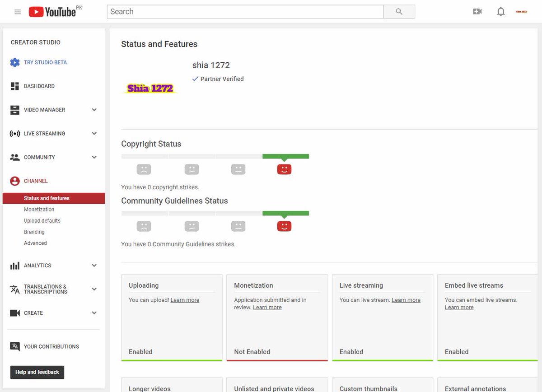Open the Shia 1272 account avatar
The image size is (542, 392).
521,12
